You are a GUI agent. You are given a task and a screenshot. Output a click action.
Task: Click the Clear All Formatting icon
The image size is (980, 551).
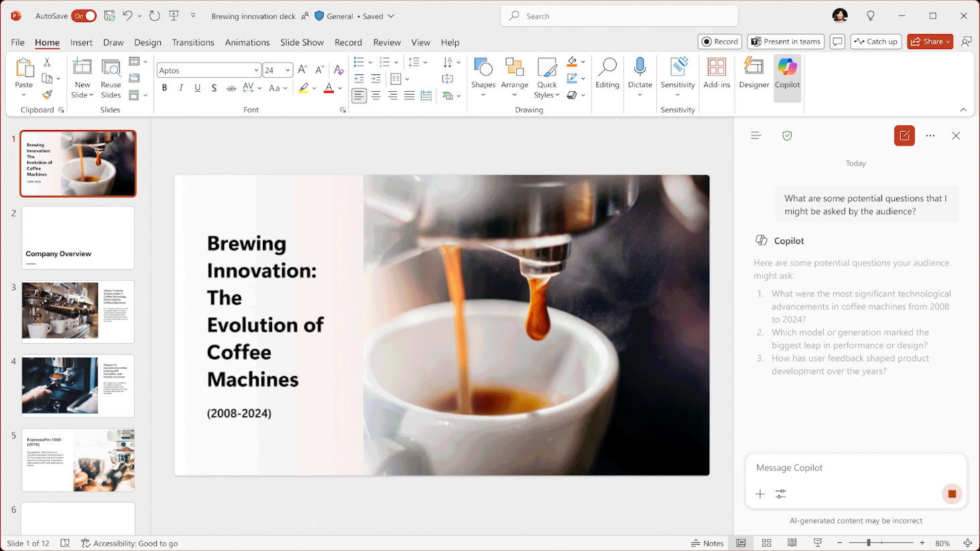[339, 70]
